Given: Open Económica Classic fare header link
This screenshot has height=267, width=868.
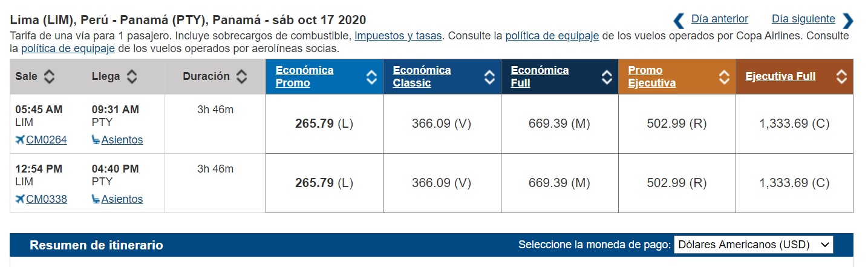Looking at the screenshot, I should point(422,77).
